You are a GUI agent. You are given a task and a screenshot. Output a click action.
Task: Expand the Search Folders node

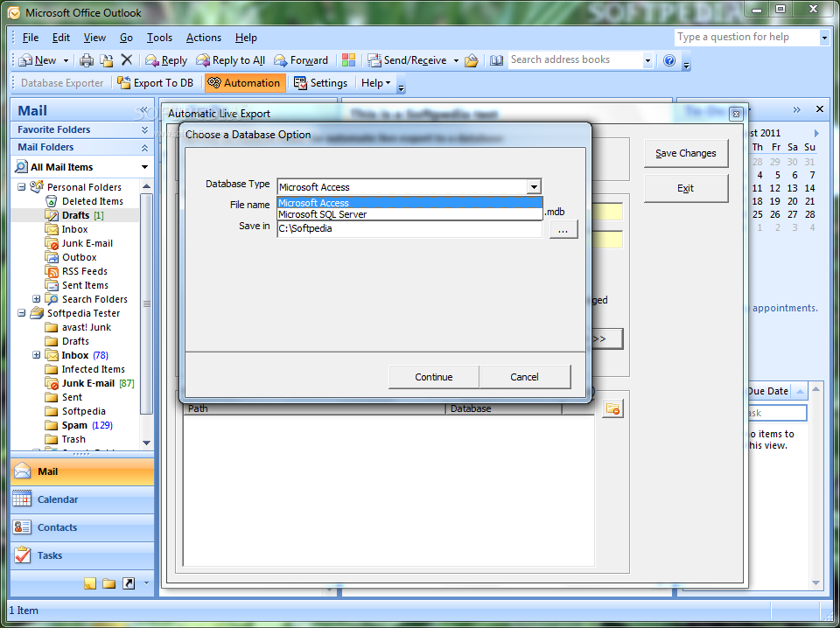click(37, 299)
